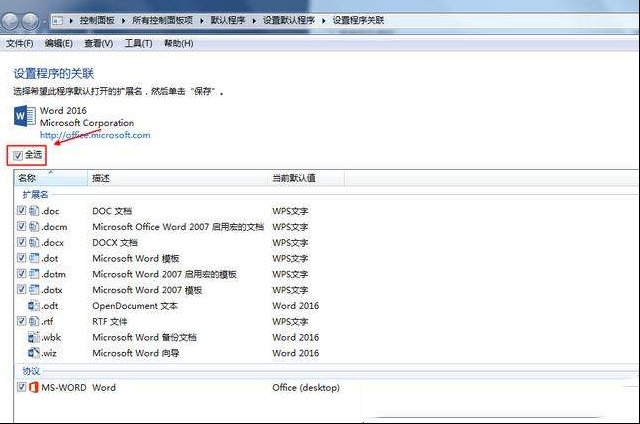Click the Office (desktop) default value

tap(306, 388)
